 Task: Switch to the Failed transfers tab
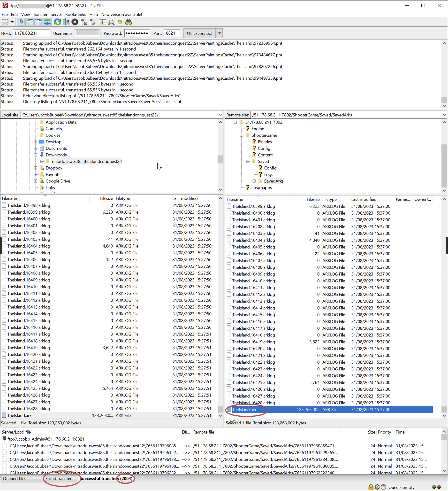click(x=59, y=478)
